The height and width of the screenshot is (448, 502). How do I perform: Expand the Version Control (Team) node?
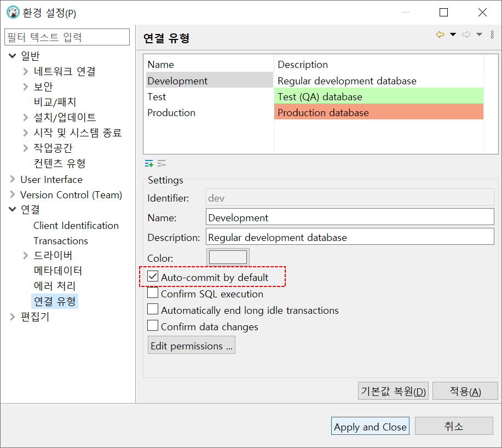(13, 194)
